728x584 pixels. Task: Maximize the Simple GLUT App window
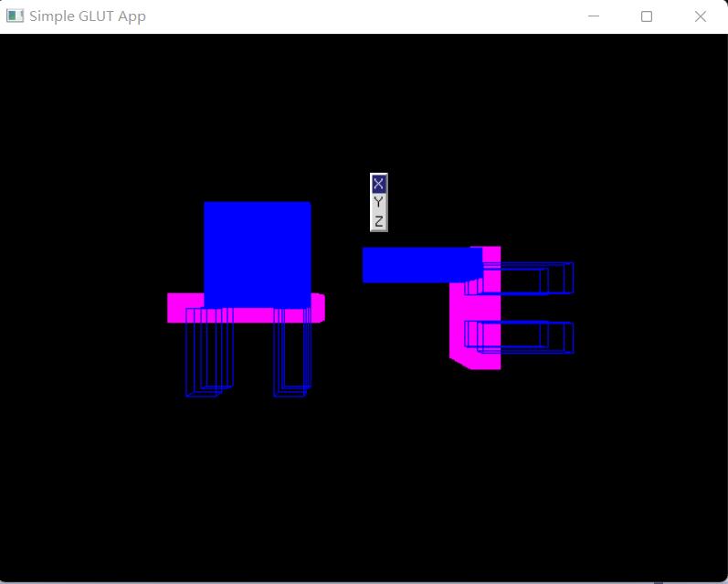pos(647,16)
